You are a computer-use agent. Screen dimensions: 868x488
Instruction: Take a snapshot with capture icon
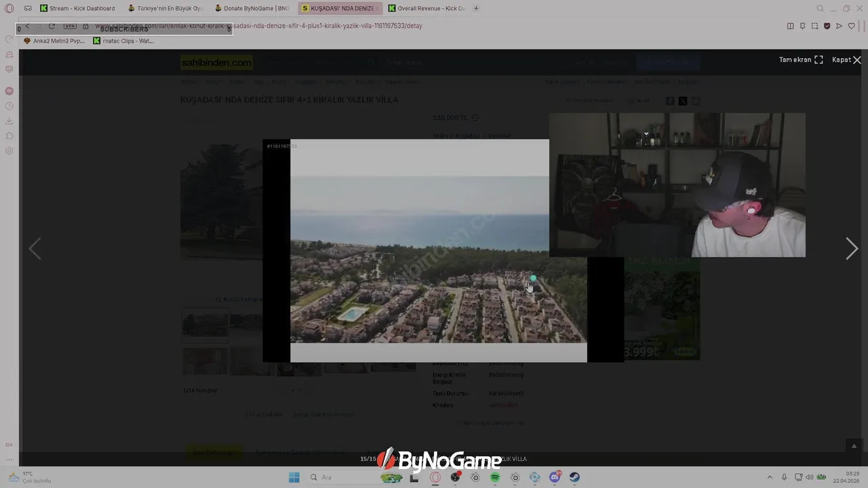(814, 26)
